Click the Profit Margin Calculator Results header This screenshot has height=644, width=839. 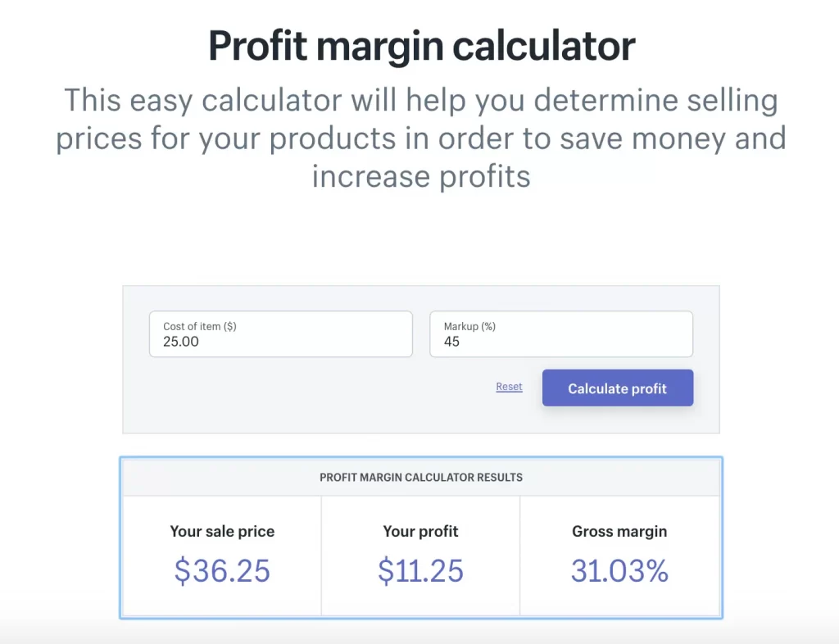[420, 477]
